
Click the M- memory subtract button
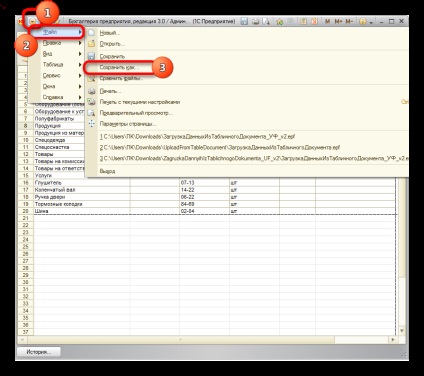click(349, 21)
